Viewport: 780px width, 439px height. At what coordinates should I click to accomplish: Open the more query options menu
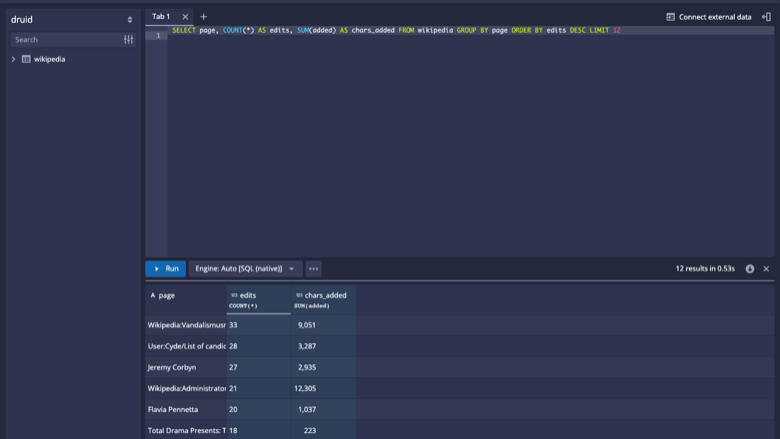[313, 268]
